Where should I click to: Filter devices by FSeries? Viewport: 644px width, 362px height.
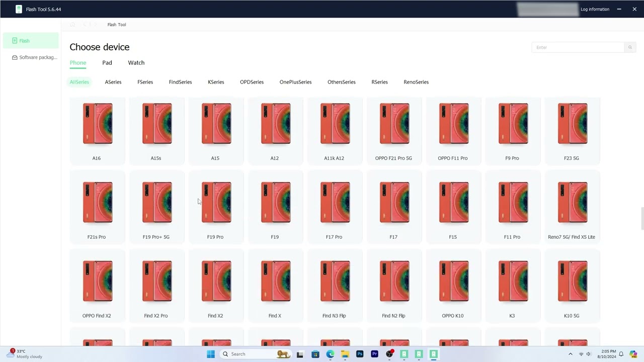145,82
